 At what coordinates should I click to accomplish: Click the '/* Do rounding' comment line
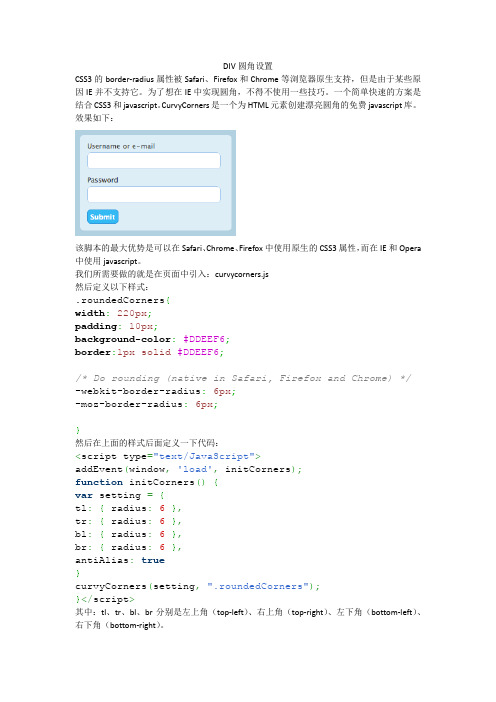click(x=243, y=378)
